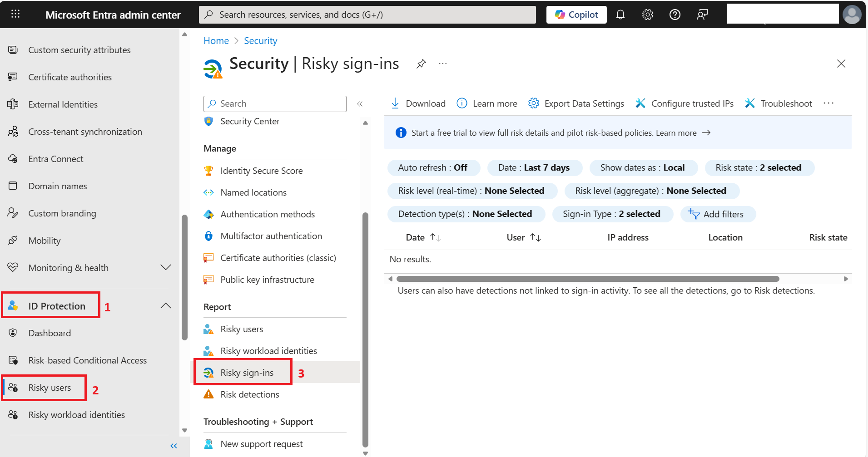This screenshot has width=868, height=457.
Task: Open the blade's more options ellipsis near the title
Action: pyautogui.click(x=443, y=64)
